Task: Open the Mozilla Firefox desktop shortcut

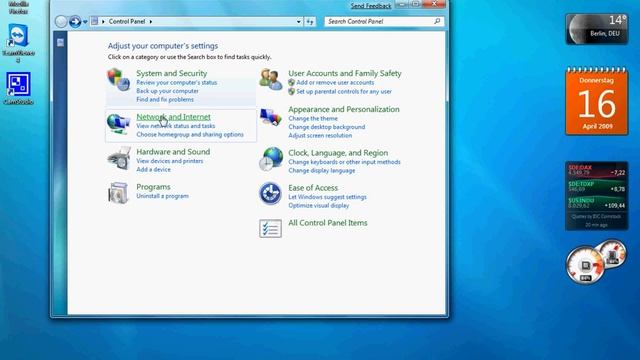Action: (18, 7)
